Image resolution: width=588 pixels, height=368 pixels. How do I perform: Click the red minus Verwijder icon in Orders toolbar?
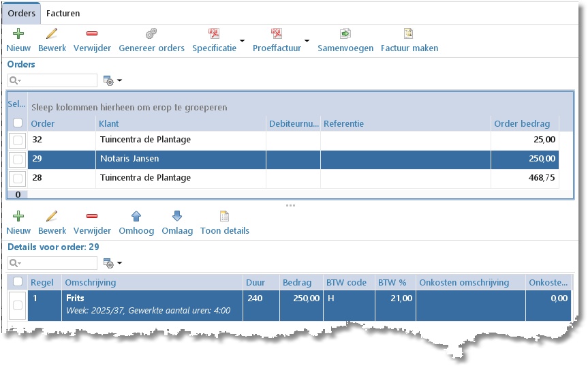(92, 34)
